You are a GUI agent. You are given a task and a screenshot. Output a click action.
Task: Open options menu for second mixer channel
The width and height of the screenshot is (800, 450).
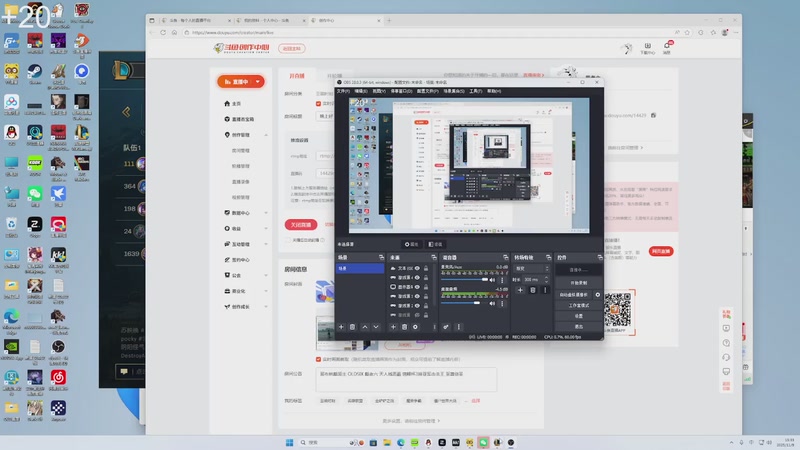point(502,303)
